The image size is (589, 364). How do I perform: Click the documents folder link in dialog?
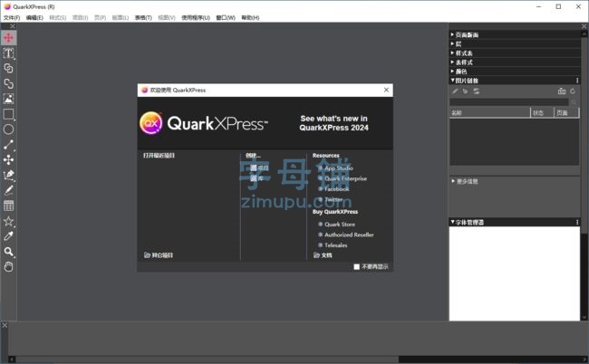click(x=323, y=255)
